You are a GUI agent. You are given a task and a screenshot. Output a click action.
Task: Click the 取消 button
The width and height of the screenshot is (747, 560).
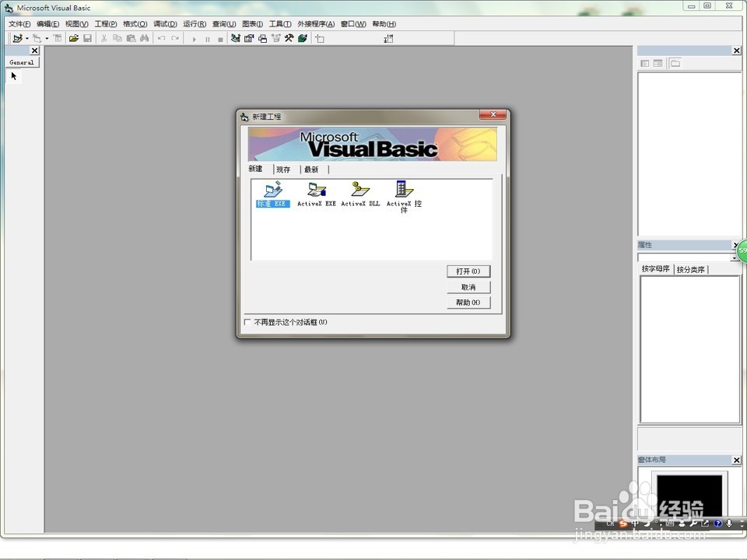tap(468, 287)
